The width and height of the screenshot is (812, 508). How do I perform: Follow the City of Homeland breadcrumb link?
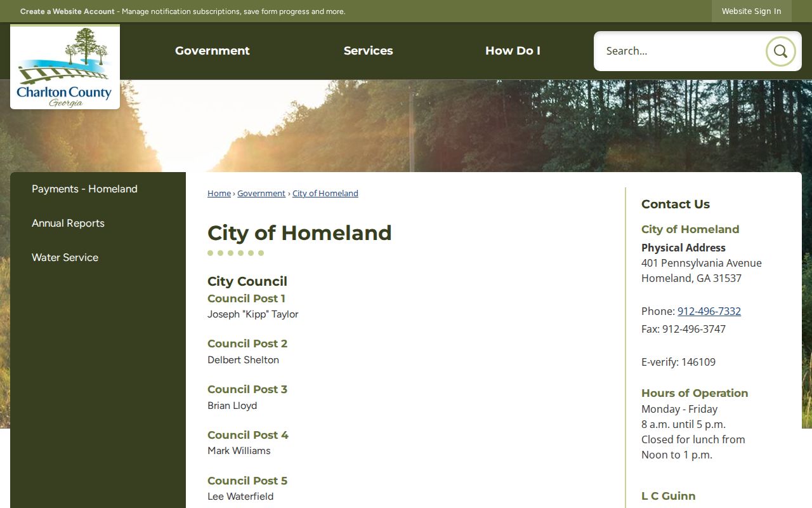pos(325,194)
